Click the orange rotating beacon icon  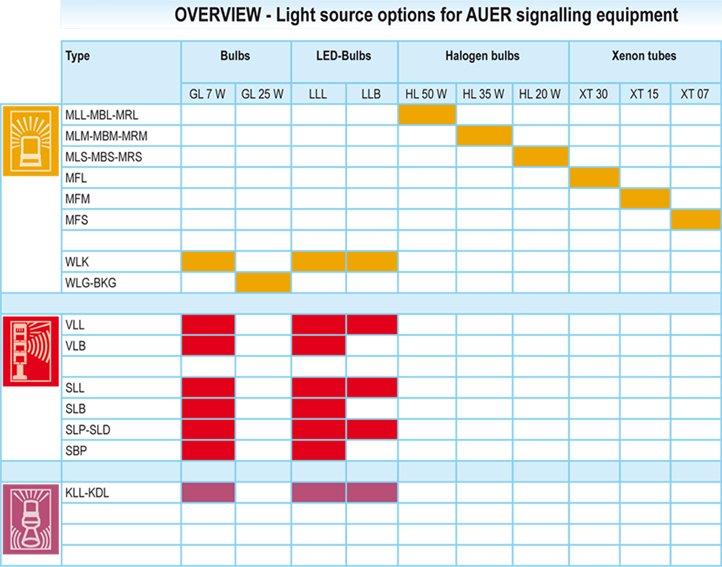[x=30, y=141]
